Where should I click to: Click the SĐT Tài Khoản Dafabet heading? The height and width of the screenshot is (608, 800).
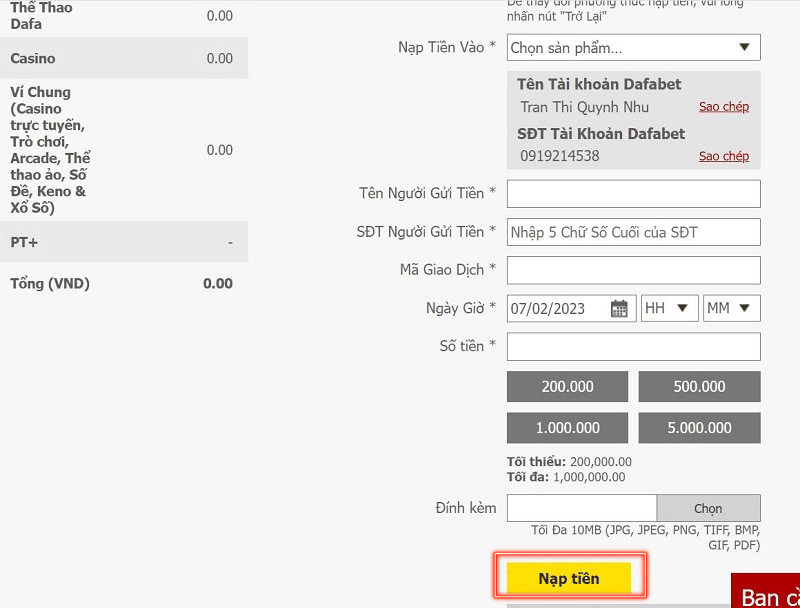601,134
